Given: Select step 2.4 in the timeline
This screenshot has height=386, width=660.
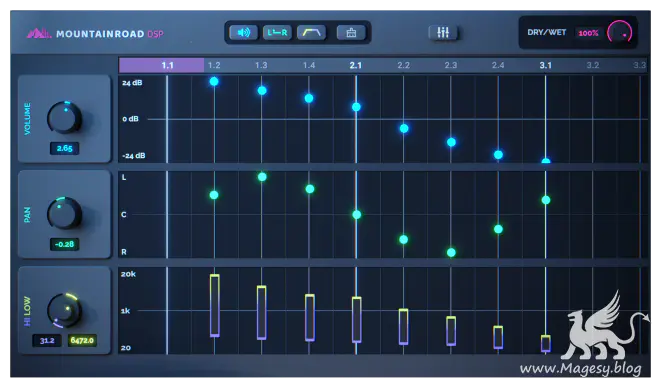Looking at the screenshot, I should [x=498, y=65].
